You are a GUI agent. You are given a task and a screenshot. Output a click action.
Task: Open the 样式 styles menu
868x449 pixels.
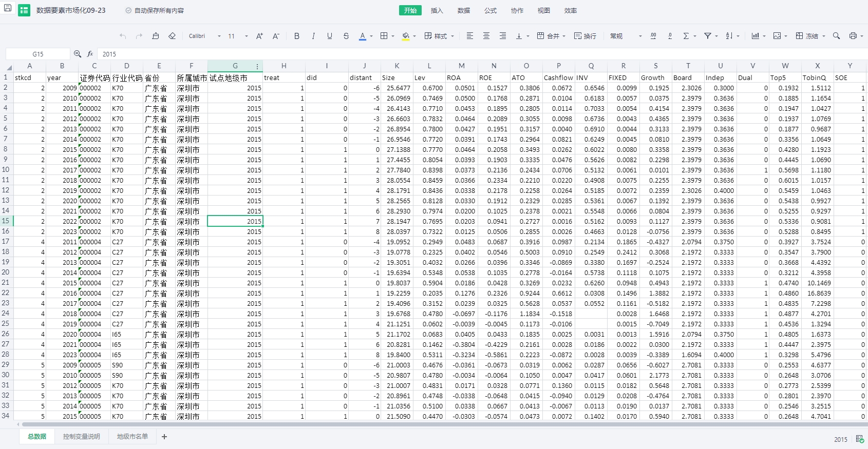pyautogui.click(x=439, y=36)
